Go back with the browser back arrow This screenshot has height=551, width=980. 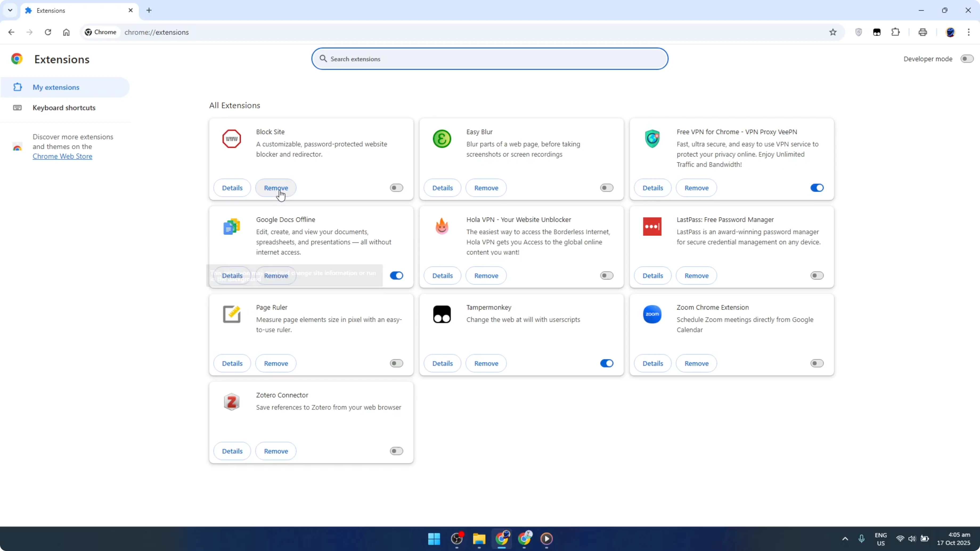point(11,32)
